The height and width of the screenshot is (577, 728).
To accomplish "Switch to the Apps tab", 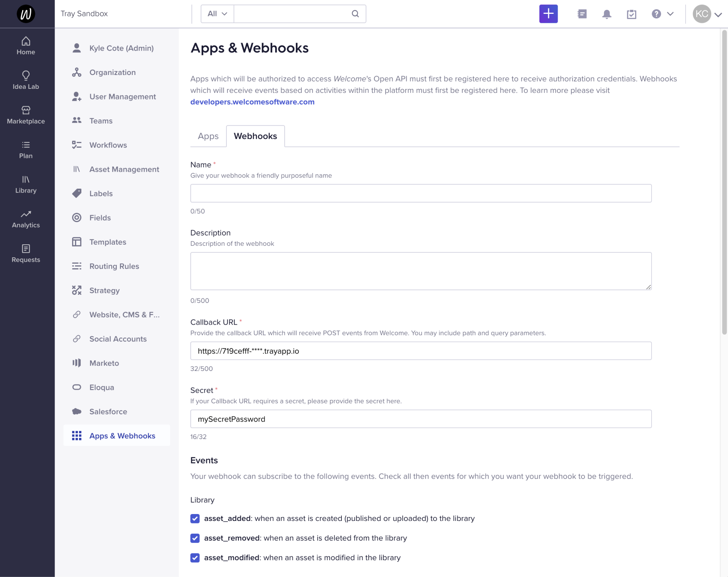I will (x=208, y=136).
